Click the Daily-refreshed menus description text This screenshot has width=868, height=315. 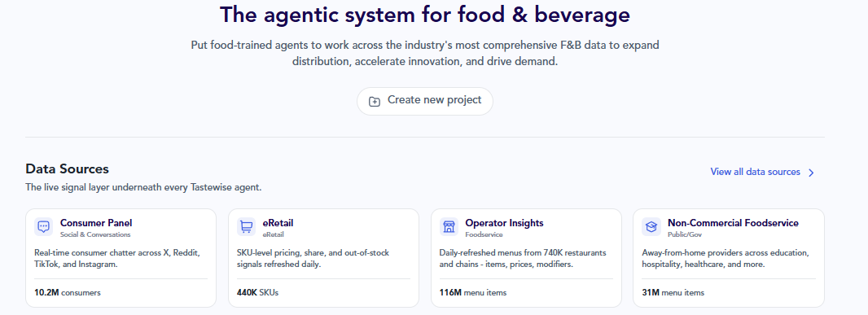tap(523, 259)
